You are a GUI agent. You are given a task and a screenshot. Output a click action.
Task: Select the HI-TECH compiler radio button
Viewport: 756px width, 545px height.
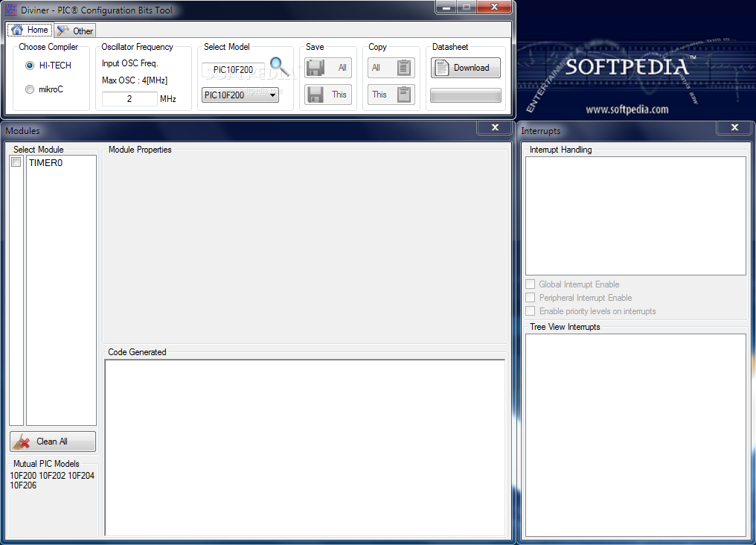[x=30, y=65]
